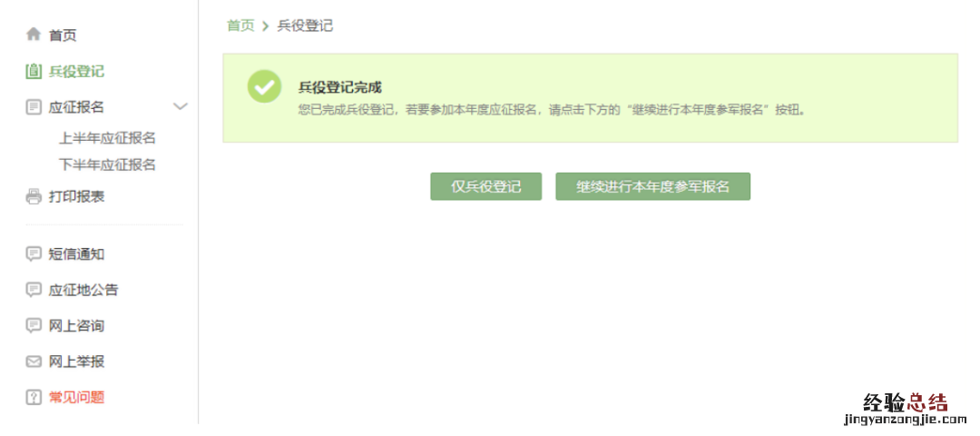This screenshot has height=436, width=980.
Task: Click the 网上举报 envelope icon
Action: [x=34, y=362]
